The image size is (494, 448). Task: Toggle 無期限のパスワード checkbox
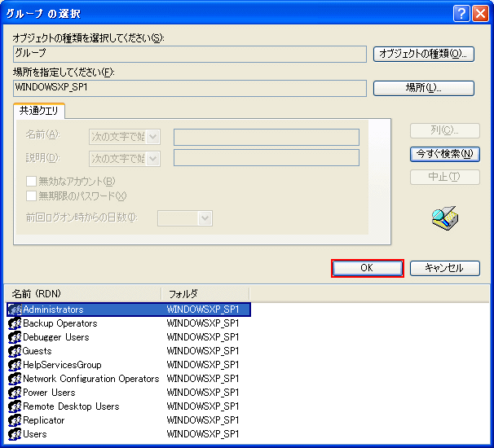click(31, 195)
